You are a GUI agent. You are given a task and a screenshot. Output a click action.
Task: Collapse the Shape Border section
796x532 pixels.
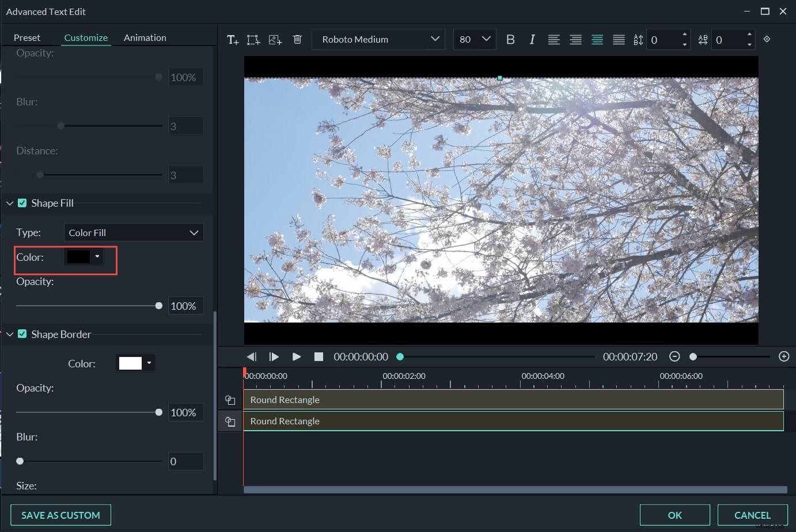[9, 334]
